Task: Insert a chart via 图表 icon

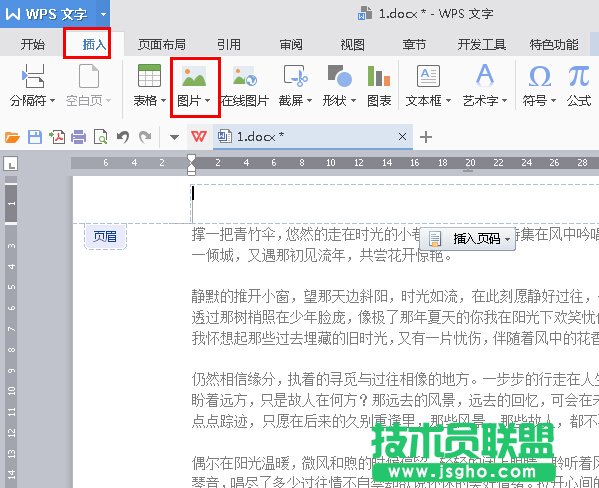Action: coord(379,76)
